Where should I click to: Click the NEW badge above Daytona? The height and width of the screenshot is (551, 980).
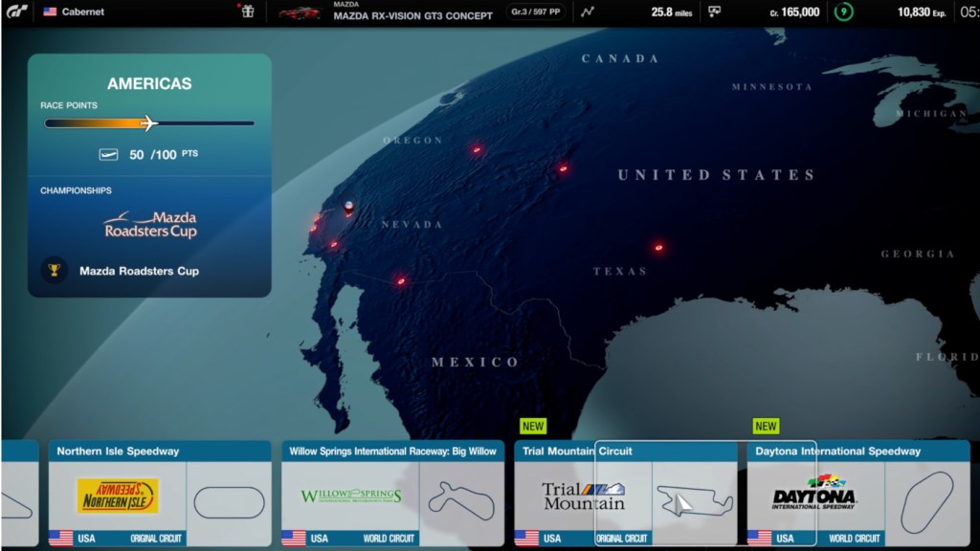pos(766,426)
